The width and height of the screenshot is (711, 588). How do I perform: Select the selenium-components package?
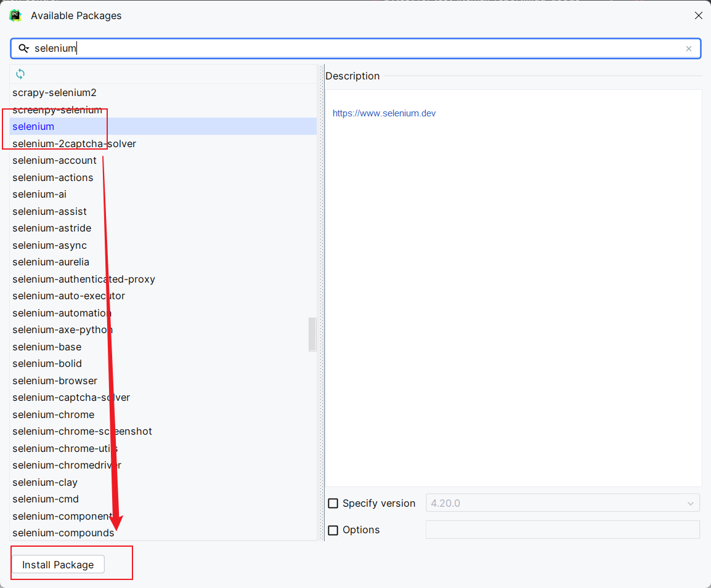163,517
